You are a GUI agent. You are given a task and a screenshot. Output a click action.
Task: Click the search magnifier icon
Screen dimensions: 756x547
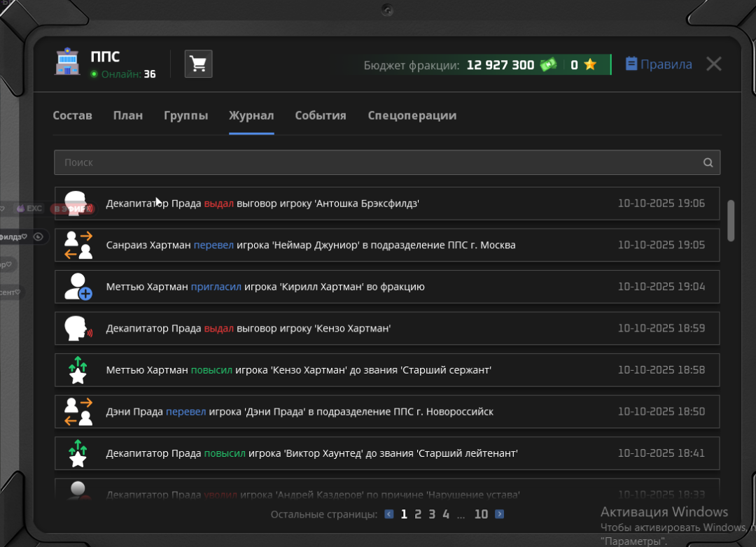pos(708,162)
